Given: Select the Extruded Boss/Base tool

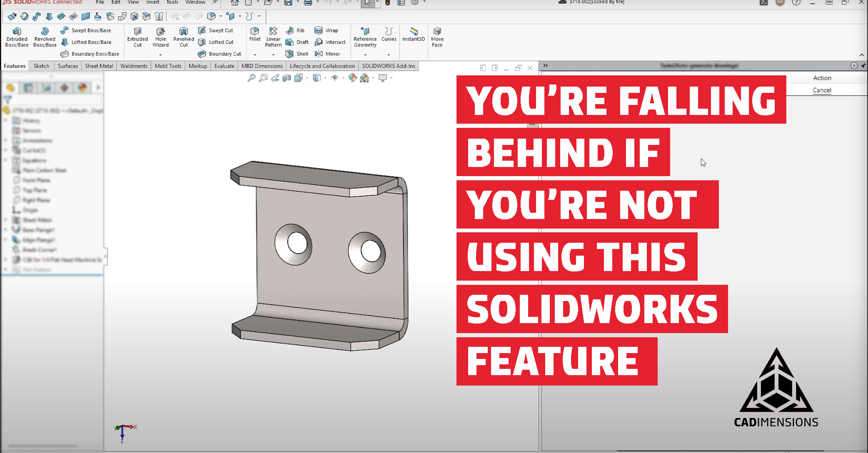Looking at the screenshot, I should coord(17,37).
